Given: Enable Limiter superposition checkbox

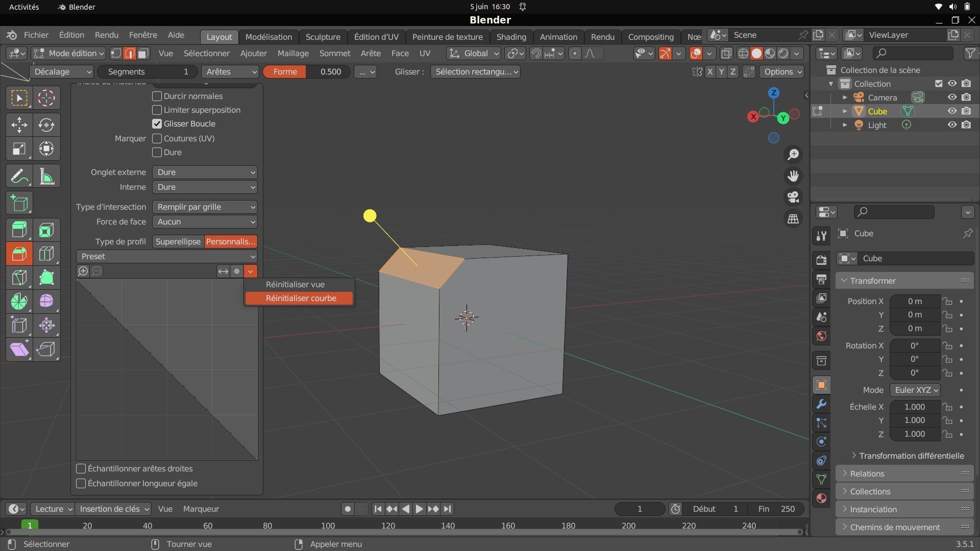Looking at the screenshot, I should tap(157, 110).
